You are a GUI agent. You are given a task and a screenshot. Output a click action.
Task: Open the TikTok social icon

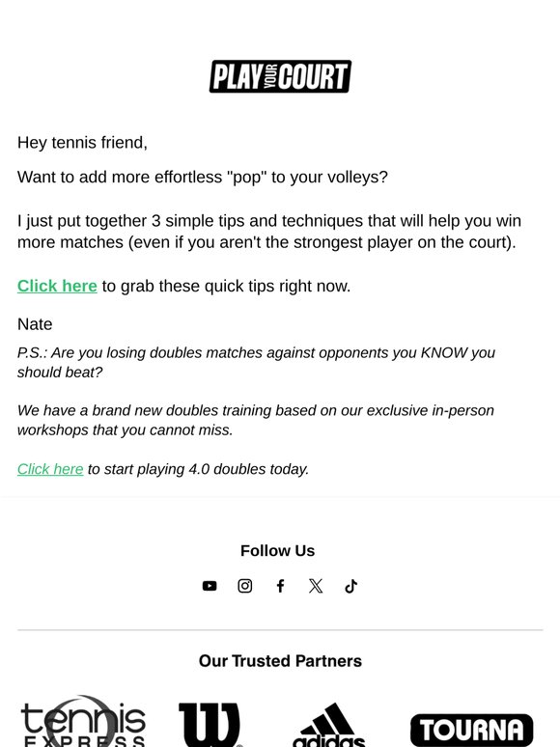(350, 586)
